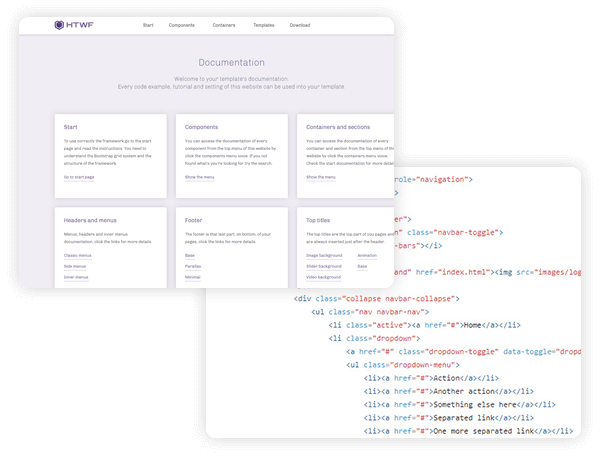Viewport: 600px width, 456px height.
Task: Click the Headers and menus card title
Action: (88, 219)
